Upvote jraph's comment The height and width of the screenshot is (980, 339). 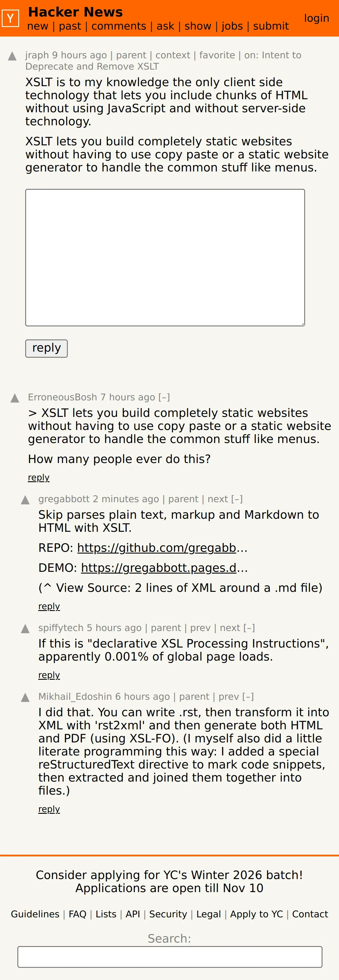[x=12, y=56]
